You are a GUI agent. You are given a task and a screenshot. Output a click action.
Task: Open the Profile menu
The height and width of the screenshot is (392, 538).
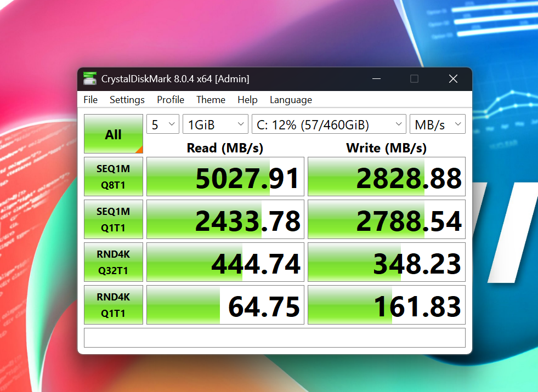coord(171,100)
